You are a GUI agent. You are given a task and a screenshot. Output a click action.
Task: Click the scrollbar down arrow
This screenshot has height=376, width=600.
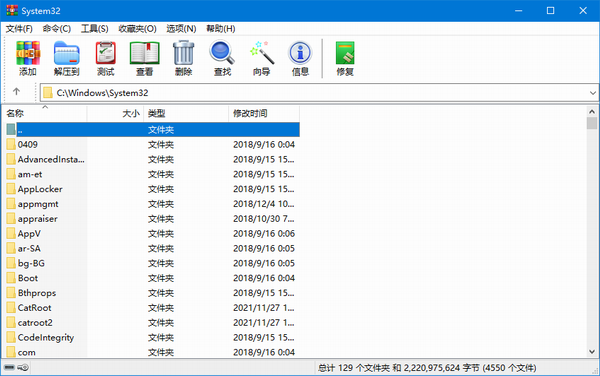point(592,352)
